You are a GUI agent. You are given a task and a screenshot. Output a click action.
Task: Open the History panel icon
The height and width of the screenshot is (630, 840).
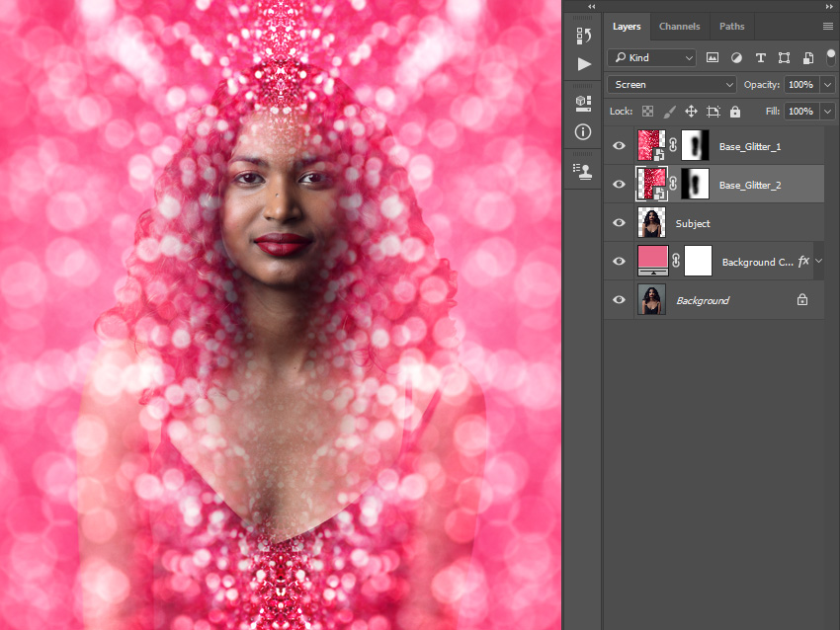pyautogui.click(x=583, y=36)
